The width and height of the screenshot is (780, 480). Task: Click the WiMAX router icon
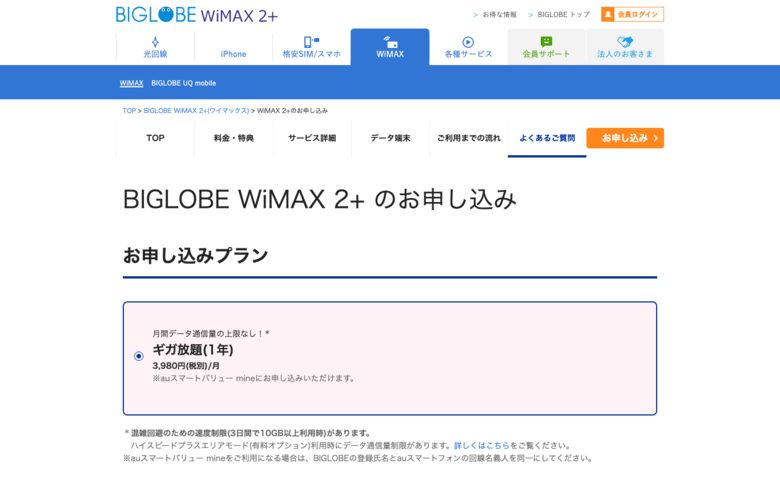390,42
